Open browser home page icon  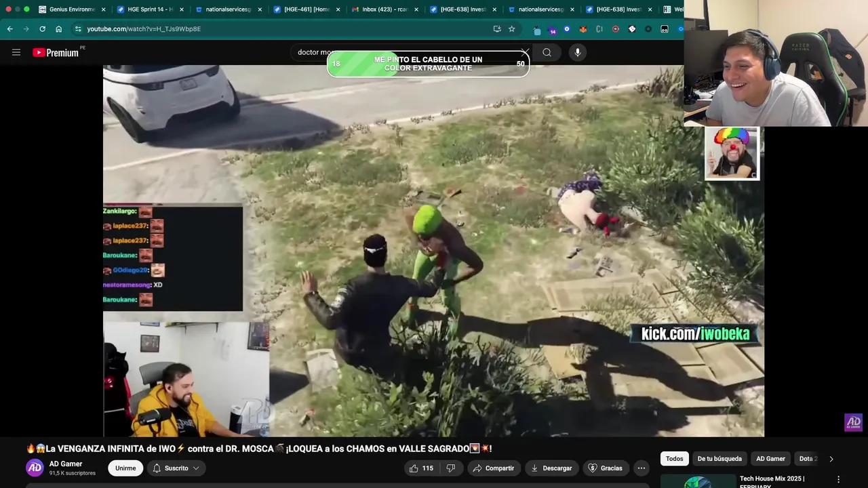[x=59, y=28]
